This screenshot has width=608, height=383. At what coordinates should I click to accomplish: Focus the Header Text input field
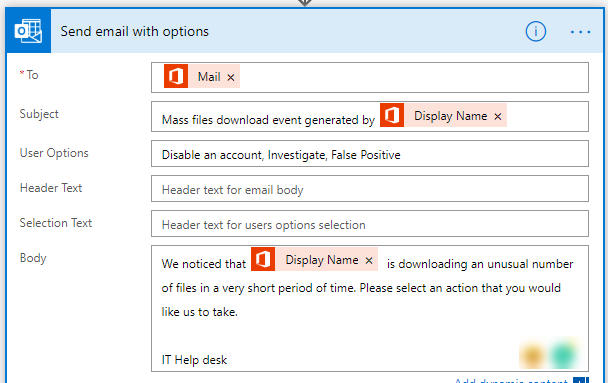click(x=370, y=189)
